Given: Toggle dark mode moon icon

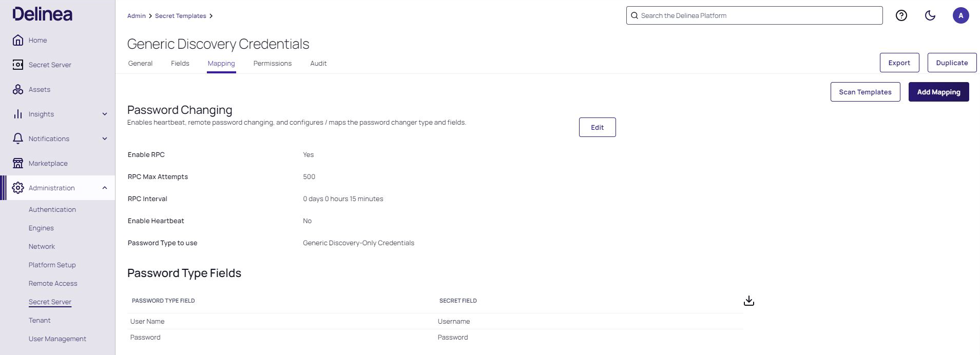Looking at the screenshot, I should coord(930,15).
